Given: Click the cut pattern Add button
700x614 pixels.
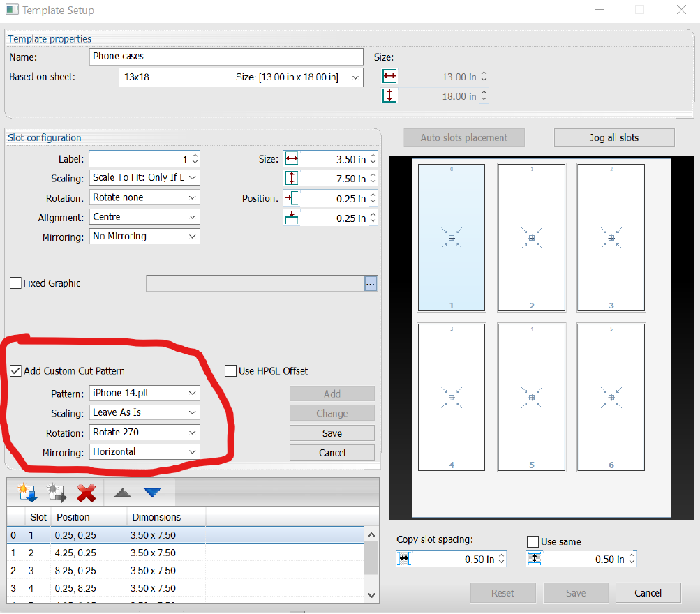Looking at the screenshot, I should pyautogui.click(x=332, y=394).
